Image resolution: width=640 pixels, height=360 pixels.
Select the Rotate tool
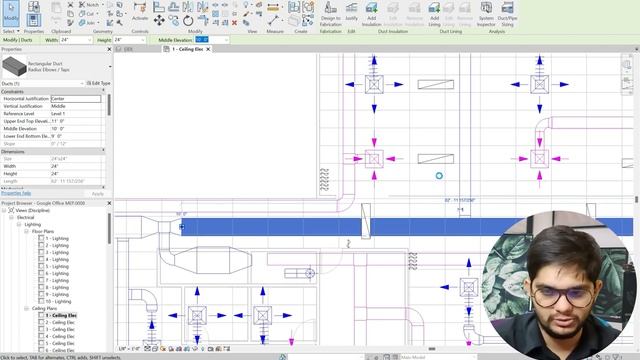coord(188,20)
